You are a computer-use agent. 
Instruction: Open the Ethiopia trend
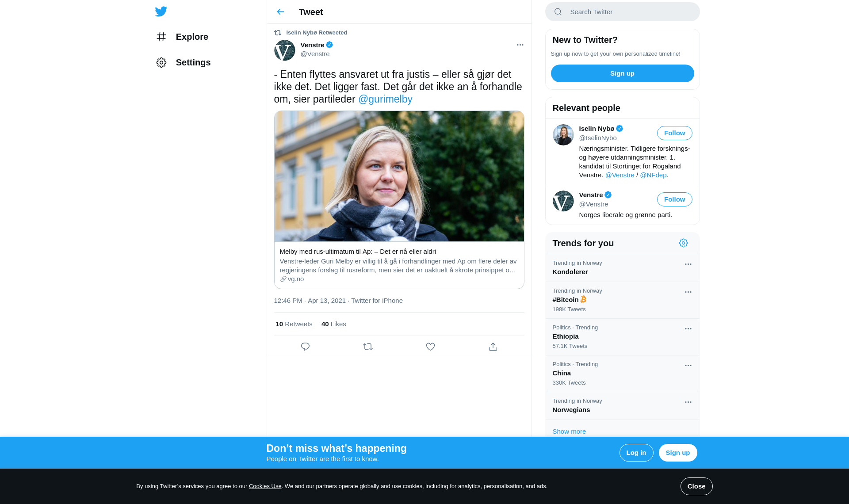pos(623,337)
